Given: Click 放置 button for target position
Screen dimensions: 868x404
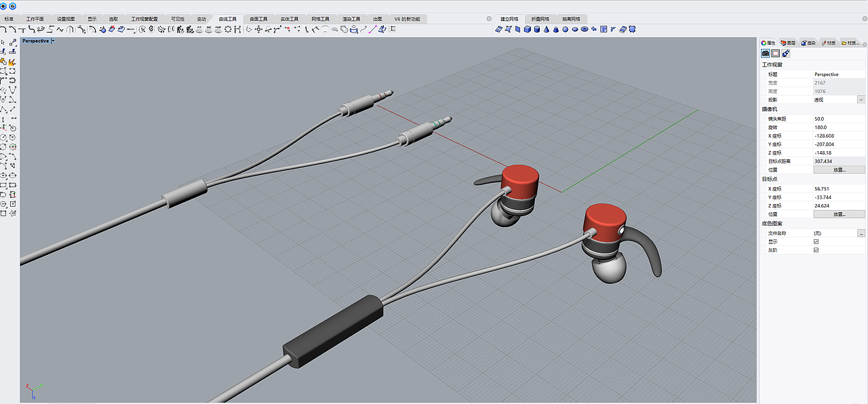Looking at the screenshot, I should pos(840,214).
